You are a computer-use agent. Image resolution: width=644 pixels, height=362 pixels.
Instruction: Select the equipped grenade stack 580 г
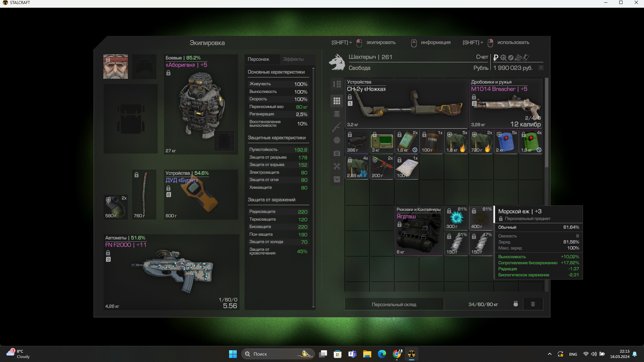(115, 207)
